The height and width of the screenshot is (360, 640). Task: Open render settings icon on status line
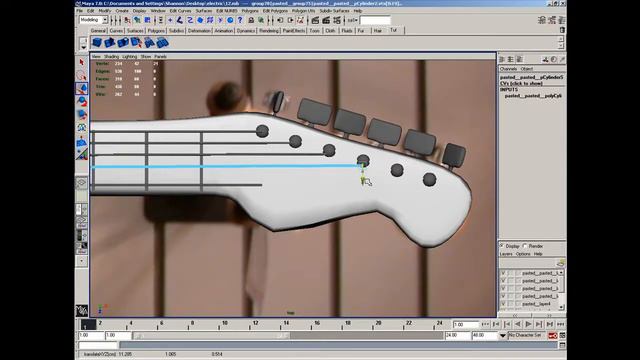click(337, 20)
